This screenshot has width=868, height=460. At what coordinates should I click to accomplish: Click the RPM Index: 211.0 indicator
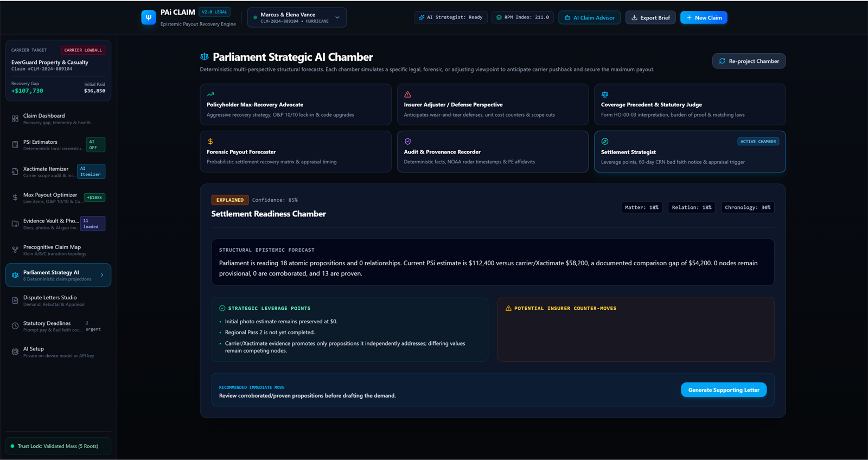pyautogui.click(x=523, y=17)
